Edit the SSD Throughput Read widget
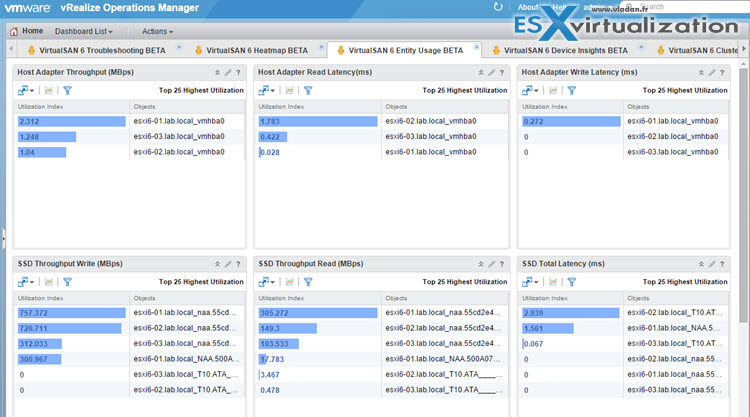 coord(491,264)
